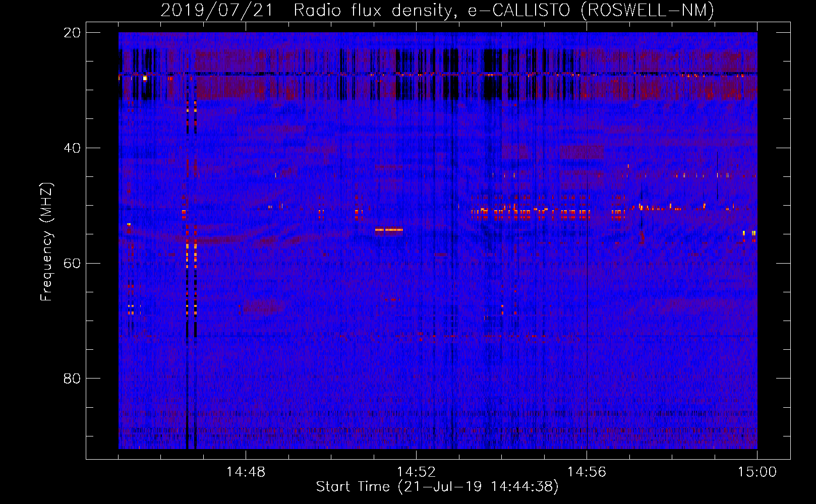Click the 14:52 time tick label
Viewport: 816px width, 504px height.
pos(416,472)
